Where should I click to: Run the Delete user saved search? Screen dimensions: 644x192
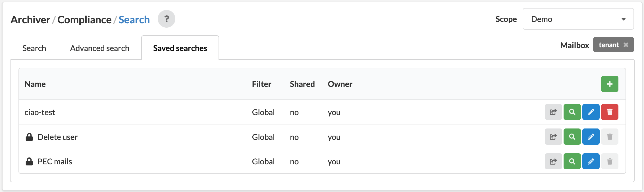[572, 137]
